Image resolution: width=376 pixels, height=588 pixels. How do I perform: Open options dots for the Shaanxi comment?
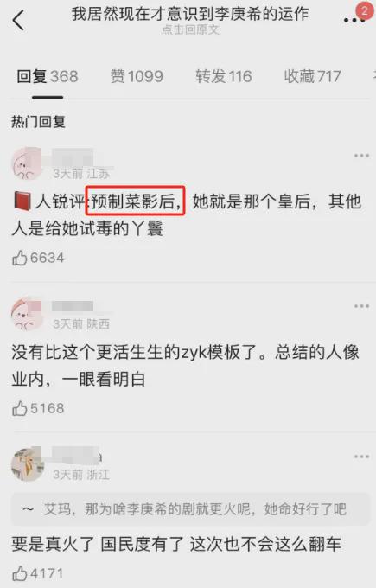(x=361, y=306)
